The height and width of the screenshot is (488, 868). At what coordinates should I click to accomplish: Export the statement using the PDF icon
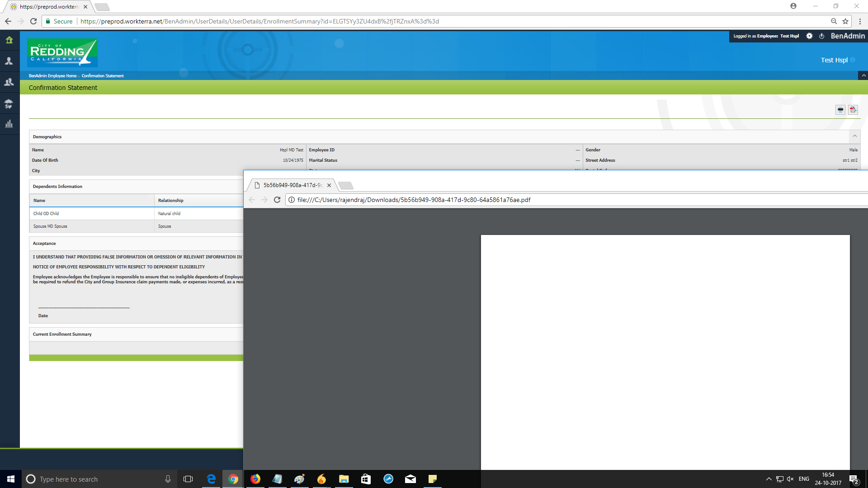coord(853,110)
